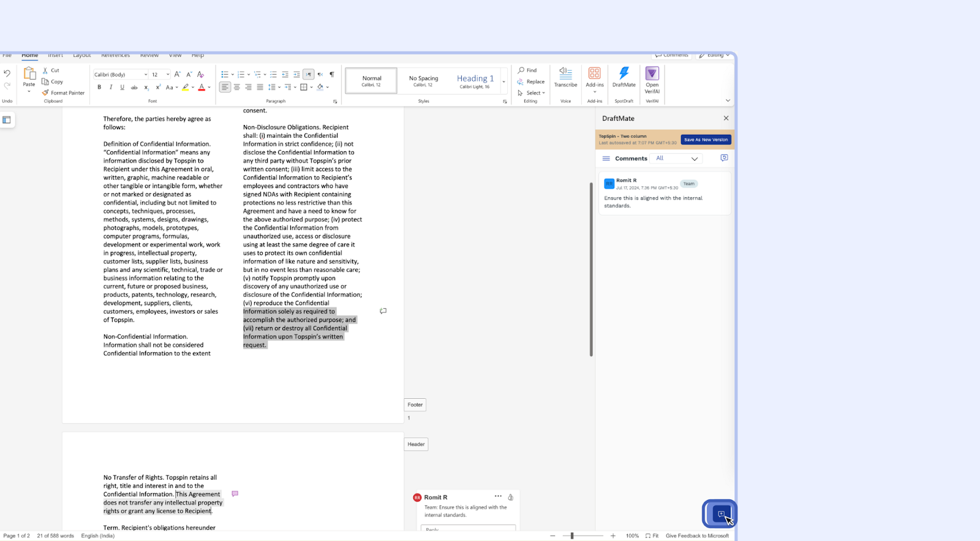Viewport: 980px width, 541px height.
Task: Toggle italic formatting
Action: [x=111, y=88]
